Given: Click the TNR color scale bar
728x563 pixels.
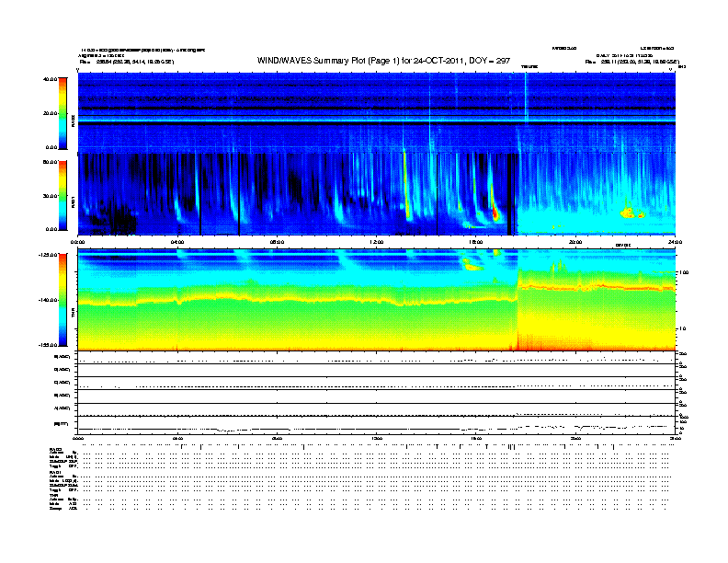Looking at the screenshot, I should pos(63,300).
